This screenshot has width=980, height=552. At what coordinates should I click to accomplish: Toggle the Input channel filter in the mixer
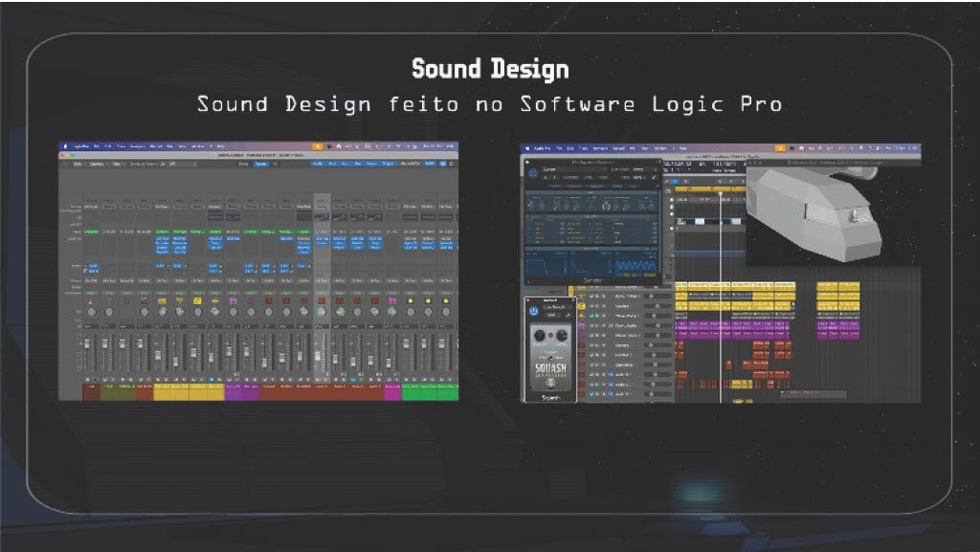click(x=372, y=164)
